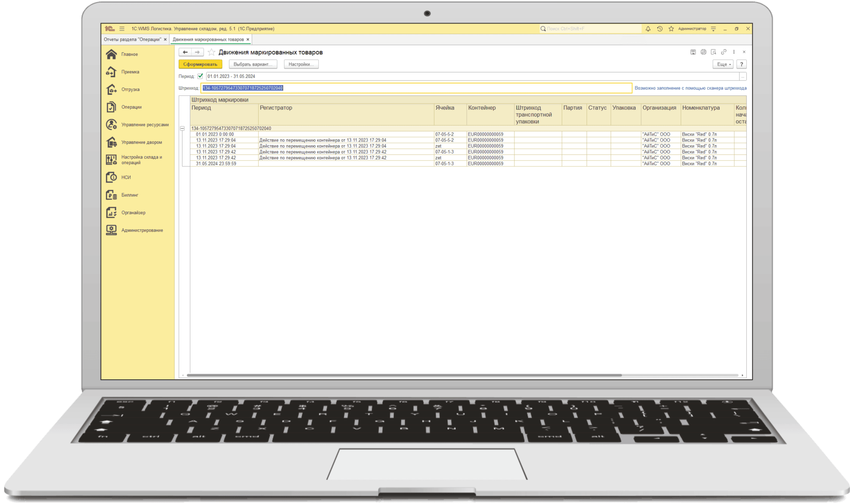852x504 pixels.
Task: Click the Выбрать вариант button
Action: (253, 64)
